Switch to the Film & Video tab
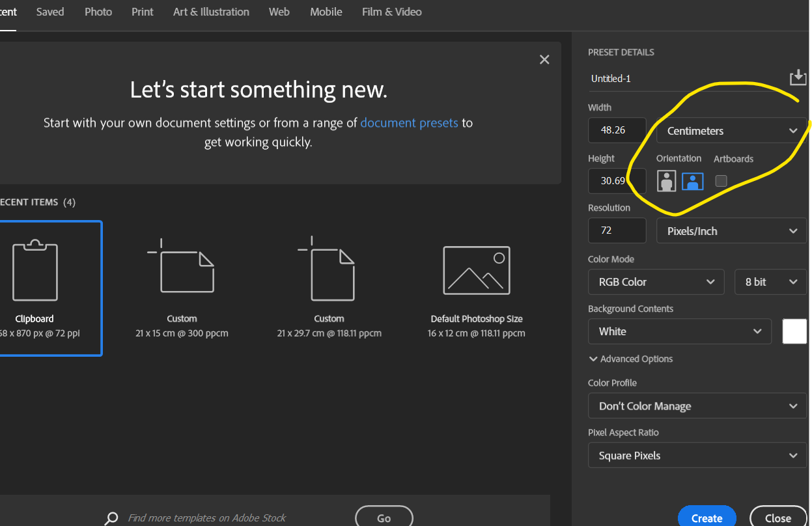812x526 pixels. 392,12
